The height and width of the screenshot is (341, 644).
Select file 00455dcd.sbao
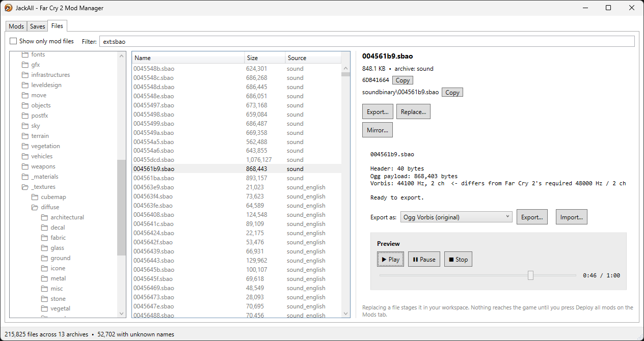coord(236,160)
